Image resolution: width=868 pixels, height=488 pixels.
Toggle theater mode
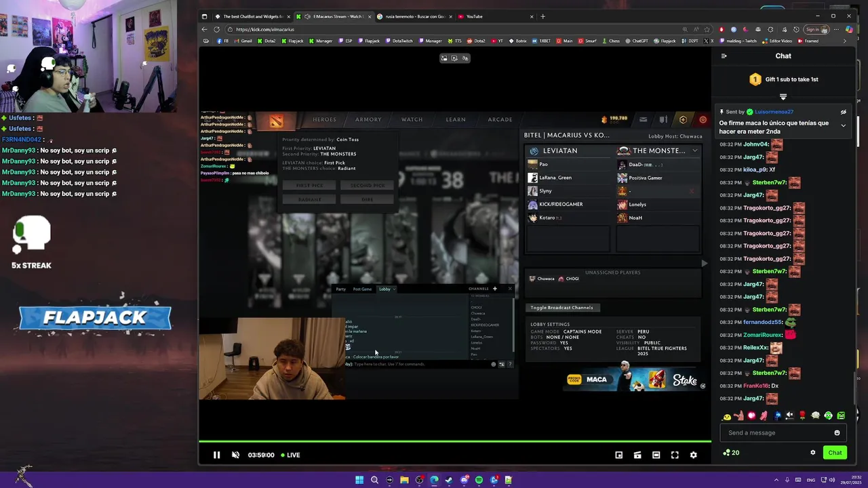click(x=656, y=455)
